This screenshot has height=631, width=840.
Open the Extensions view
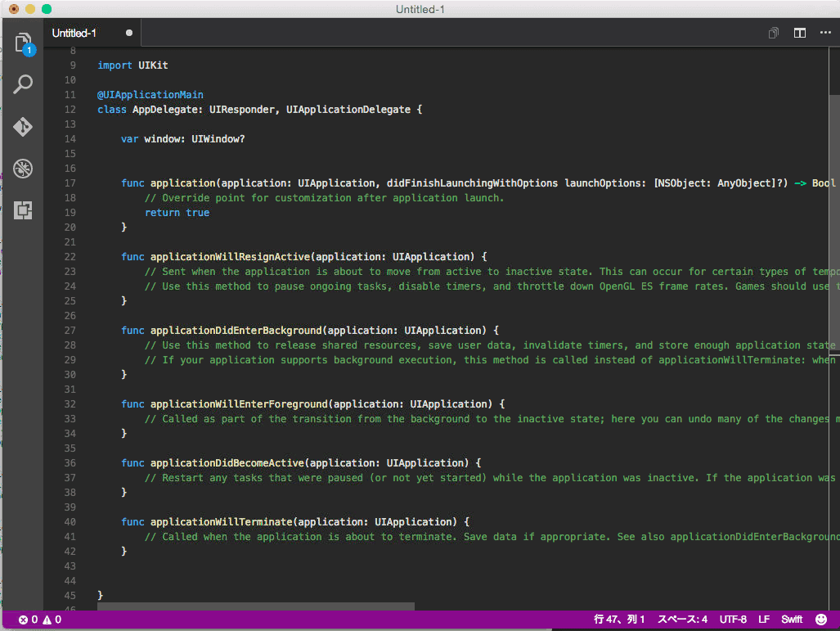coord(23,210)
